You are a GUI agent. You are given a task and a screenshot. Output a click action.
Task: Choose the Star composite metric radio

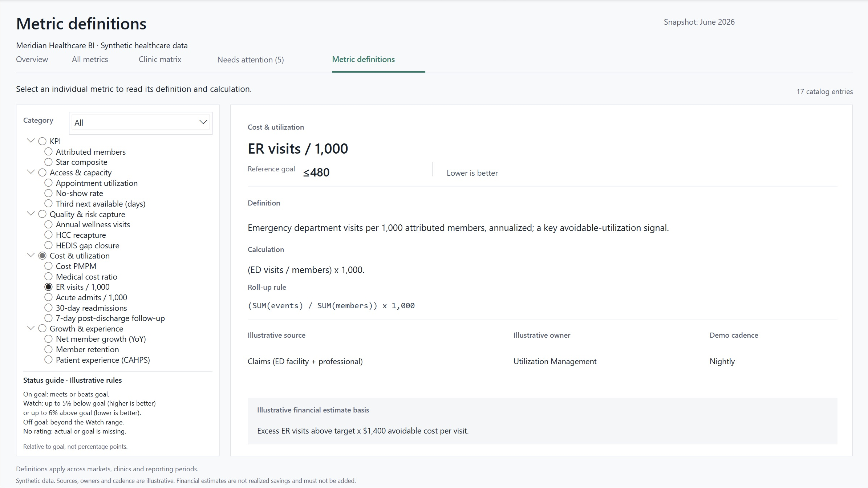(x=48, y=162)
